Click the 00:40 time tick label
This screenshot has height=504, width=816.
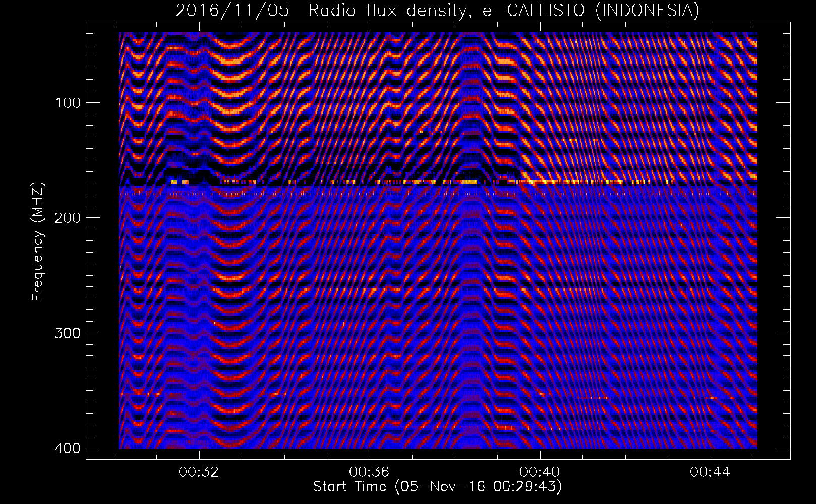[x=540, y=472]
